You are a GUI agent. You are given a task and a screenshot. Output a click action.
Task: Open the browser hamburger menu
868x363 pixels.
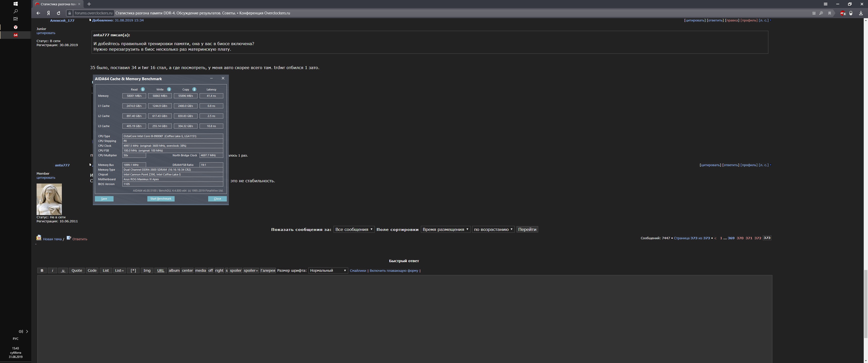click(826, 4)
